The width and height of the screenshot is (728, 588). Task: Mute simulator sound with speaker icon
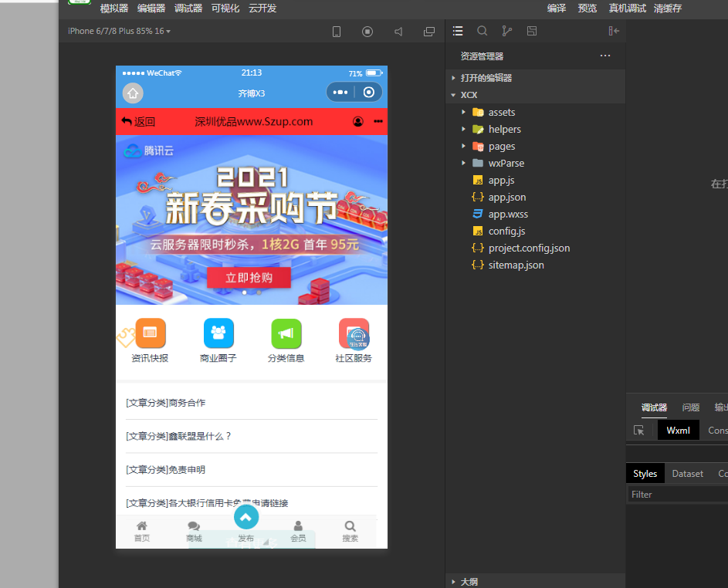(398, 32)
